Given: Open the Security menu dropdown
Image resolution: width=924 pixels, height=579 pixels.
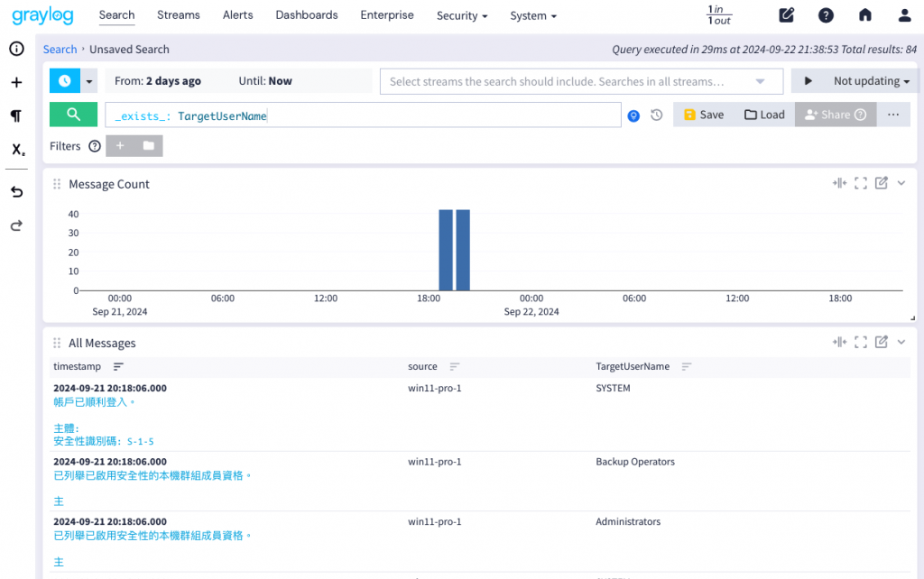Looking at the screenshot, I should click(462, 16).
